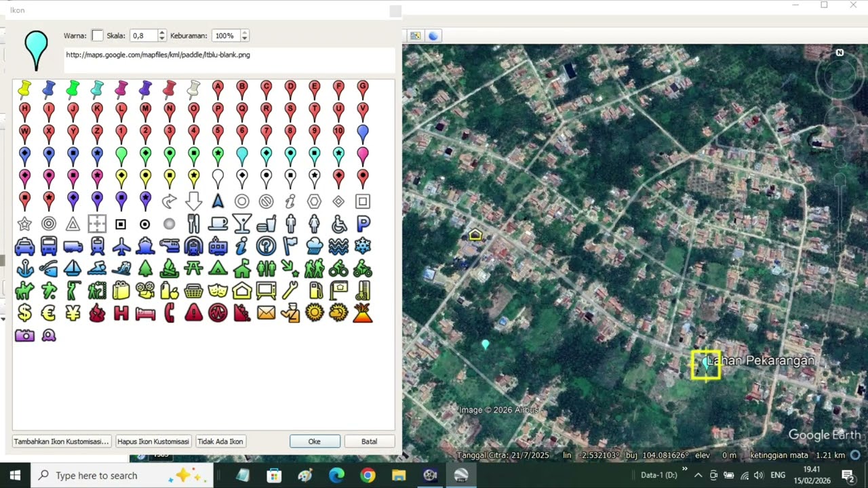Viewport: 868px width, 488px height.
Task: Confirm with the Oke button
Action: pos(315,441)
